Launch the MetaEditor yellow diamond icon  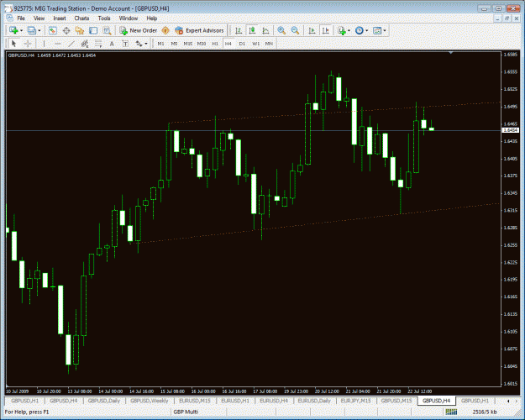[x=165, y=31]
